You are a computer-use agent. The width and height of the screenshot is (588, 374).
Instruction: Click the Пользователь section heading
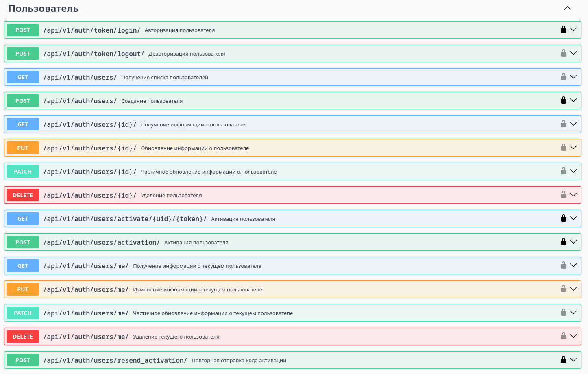(44, 9)
